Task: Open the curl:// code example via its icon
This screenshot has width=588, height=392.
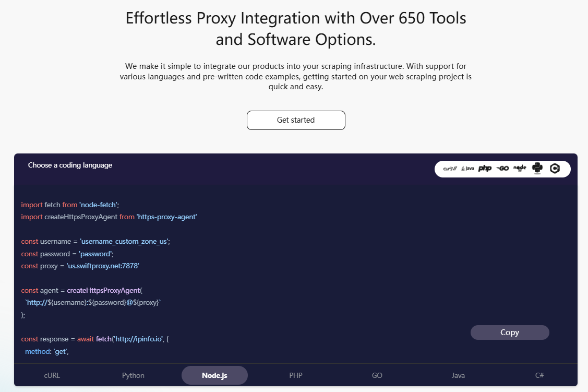Action: (x=449, y=169)
